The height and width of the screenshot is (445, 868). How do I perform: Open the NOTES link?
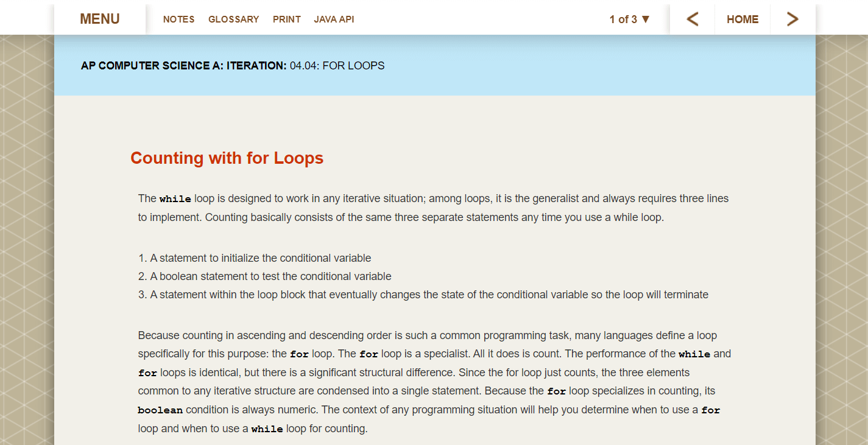(x=179, y=19)
